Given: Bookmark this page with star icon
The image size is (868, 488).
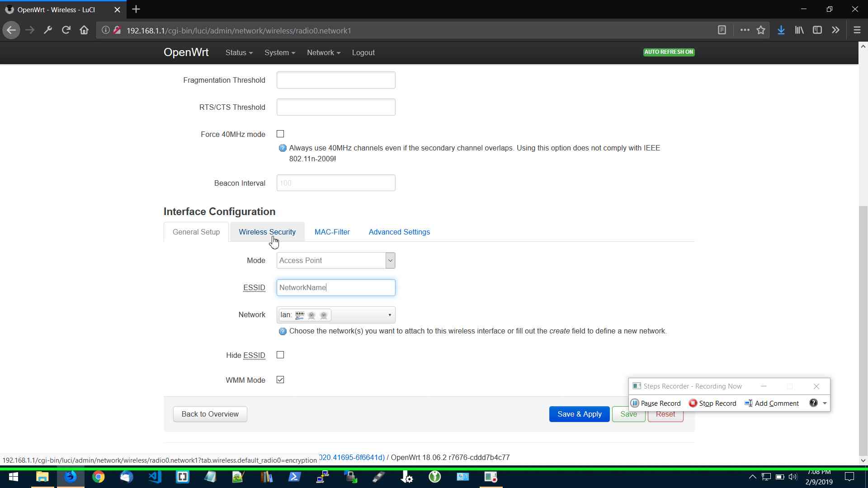Looking at the screenshot, I should coord(761,30).
